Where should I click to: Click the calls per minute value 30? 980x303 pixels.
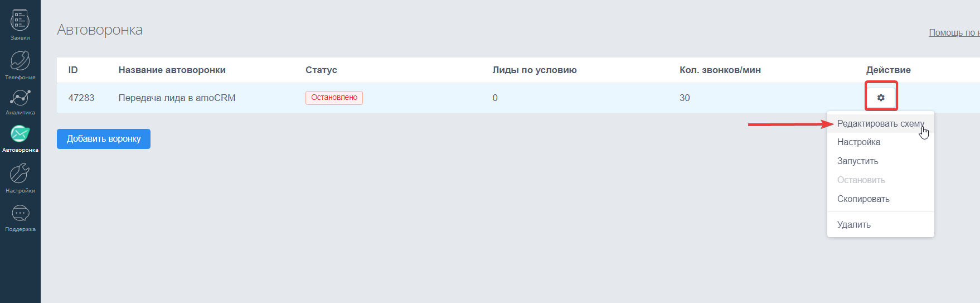(x=685, y=98)
